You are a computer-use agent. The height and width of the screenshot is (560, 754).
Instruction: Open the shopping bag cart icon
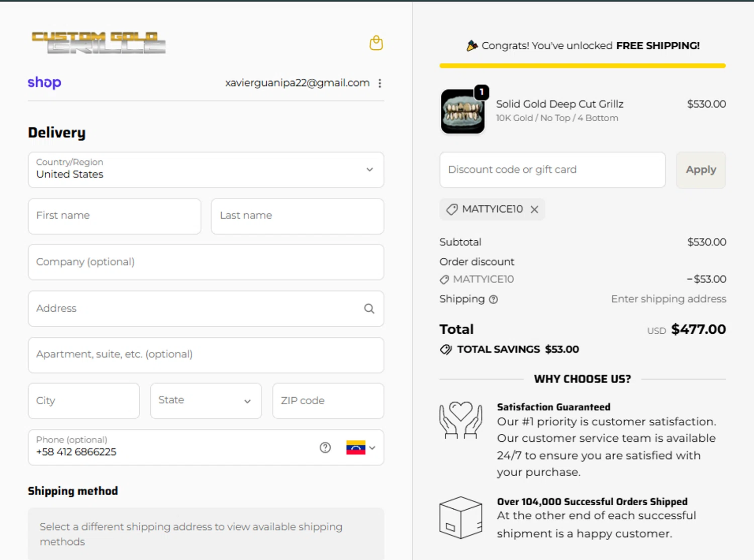click(376, 43)
